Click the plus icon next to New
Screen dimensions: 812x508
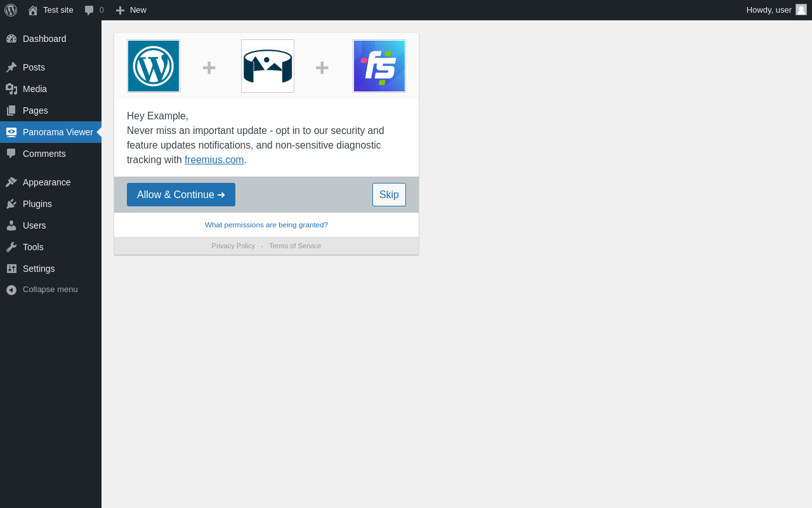point(120,10)
